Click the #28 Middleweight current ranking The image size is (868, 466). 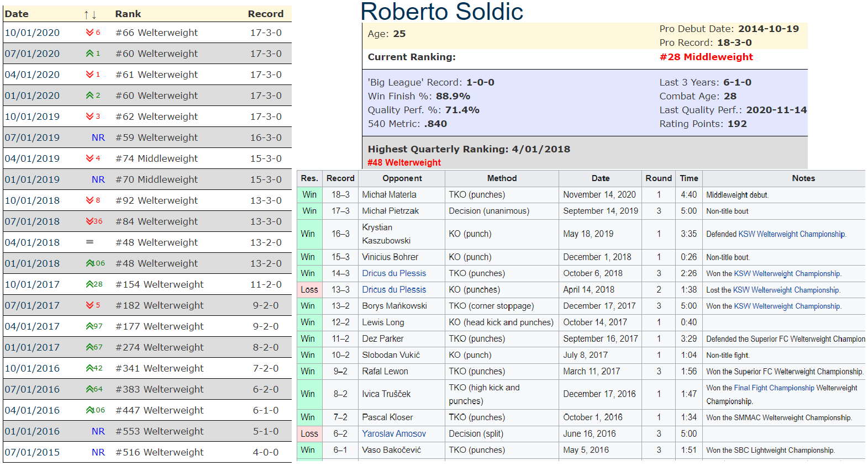(706, 57)
